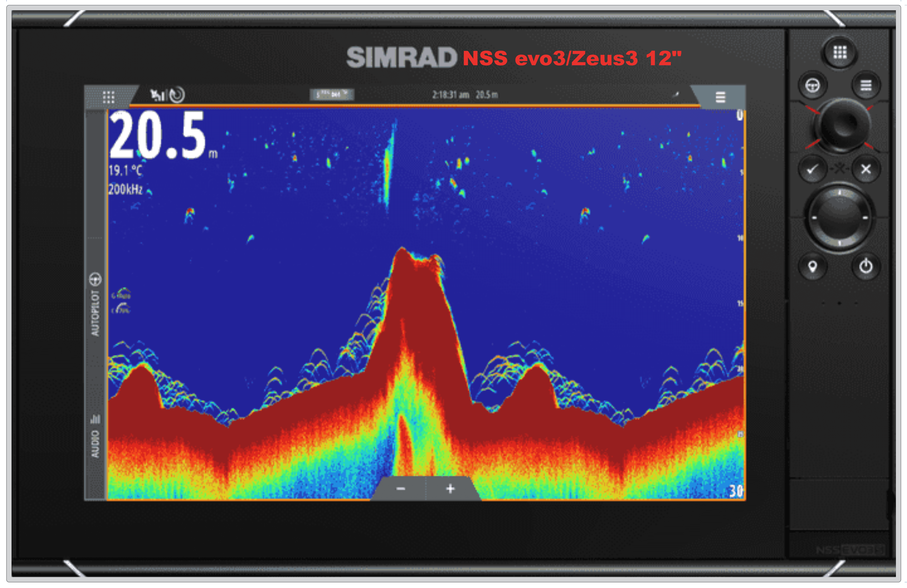Click the large rotary knob

coord(839,218)
